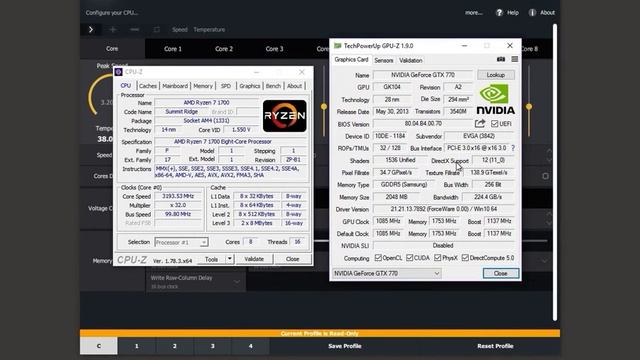Viewport: 640px width, 360px height.
Task: Switch to the Graphics tab in CPU-Z
Action: (x=249, y=86)
